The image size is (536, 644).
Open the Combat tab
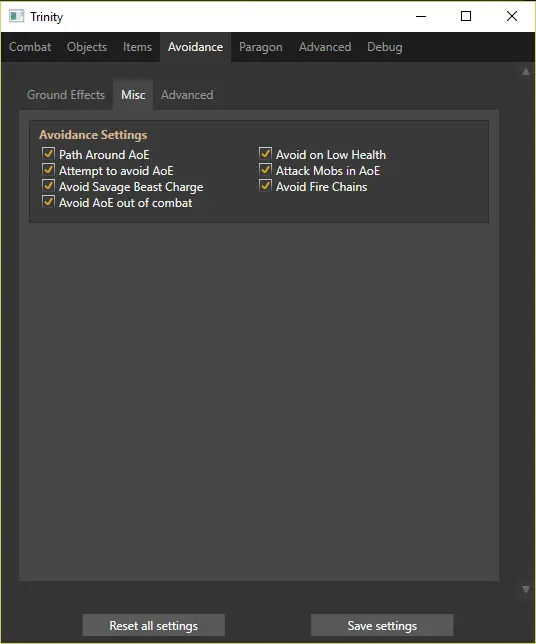coord(30,47)
